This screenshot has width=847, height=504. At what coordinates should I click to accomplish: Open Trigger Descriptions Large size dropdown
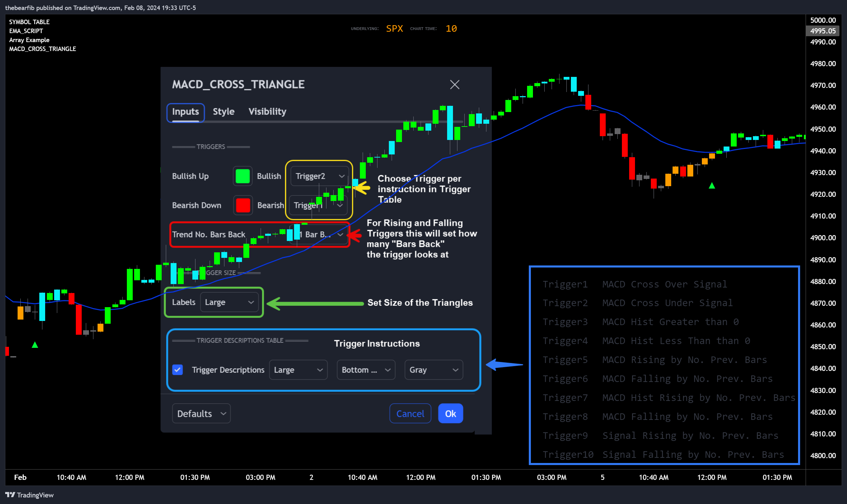(298, 370)
